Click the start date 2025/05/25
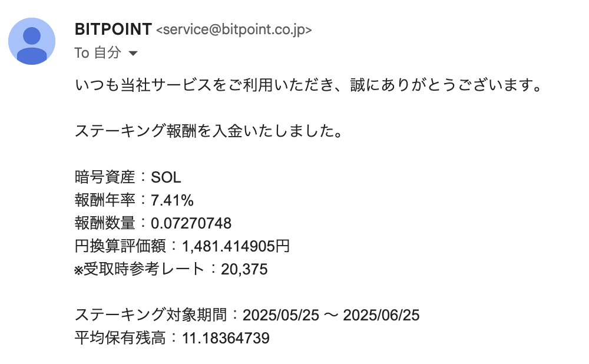The height and width of the screenshot is (364, 589). coord(280,315)
